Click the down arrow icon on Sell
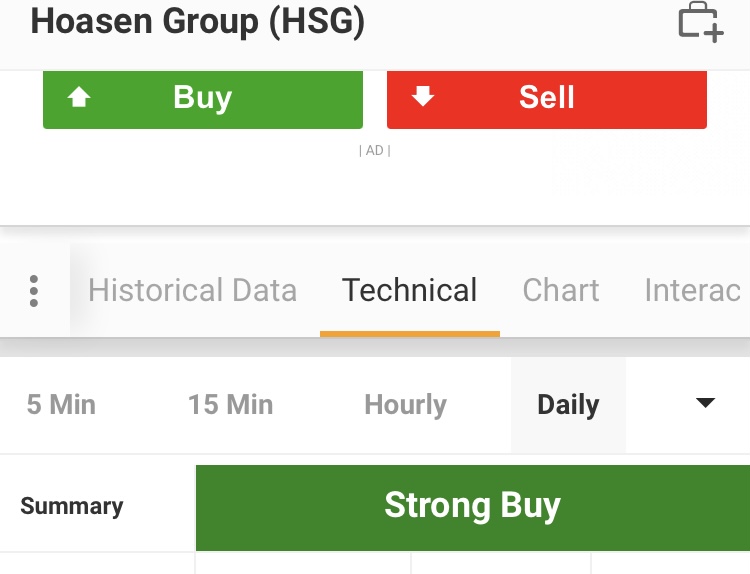750x574 pixels. click(423, 97)
